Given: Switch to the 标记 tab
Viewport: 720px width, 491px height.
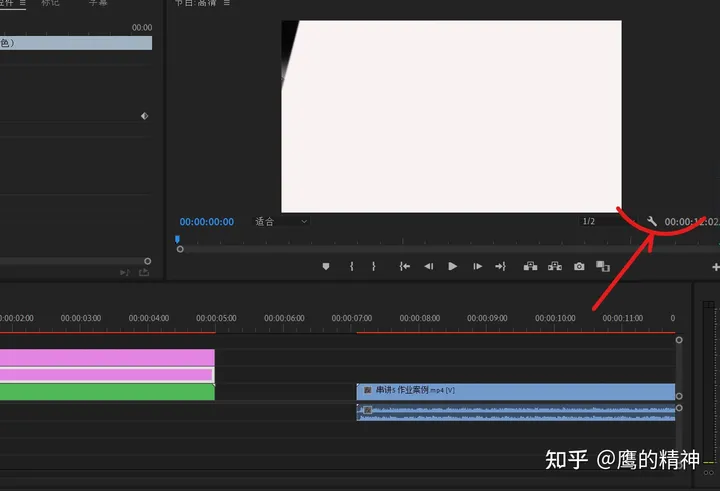Looking at the screenshot, I should (50, 3).
